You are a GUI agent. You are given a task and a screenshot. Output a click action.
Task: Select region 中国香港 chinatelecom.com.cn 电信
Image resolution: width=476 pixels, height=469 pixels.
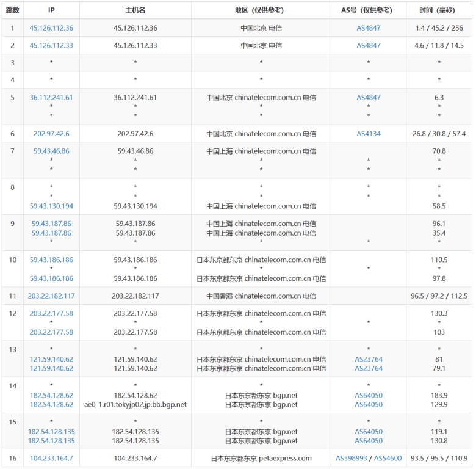coord(261,296)
